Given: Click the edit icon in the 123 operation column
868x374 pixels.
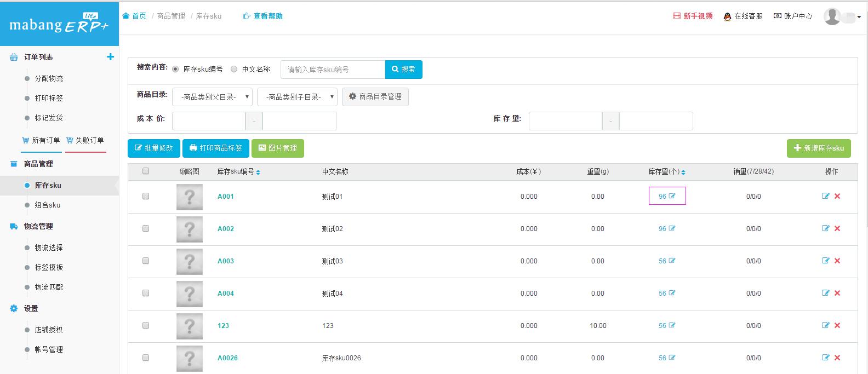Looking at the screenshot, I should click(826, 325).
